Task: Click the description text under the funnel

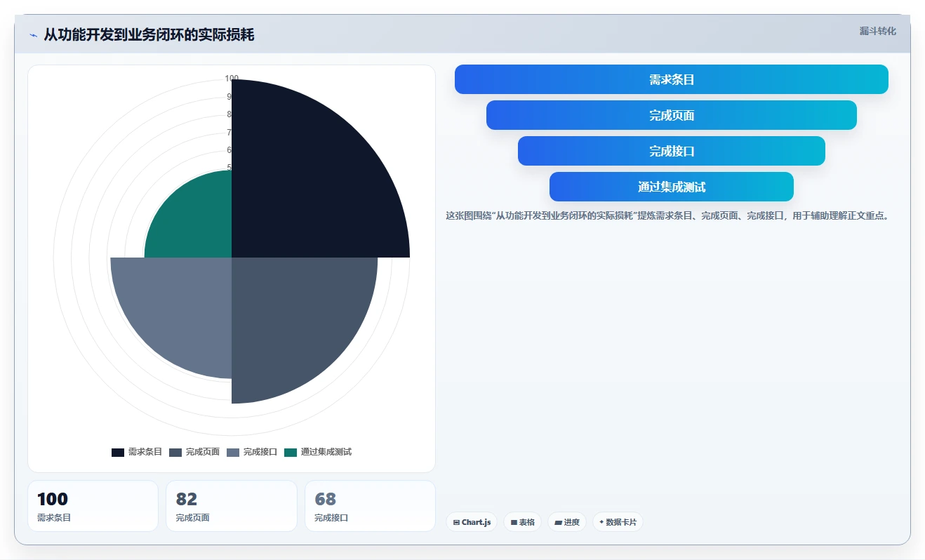Action: [667, 216]
